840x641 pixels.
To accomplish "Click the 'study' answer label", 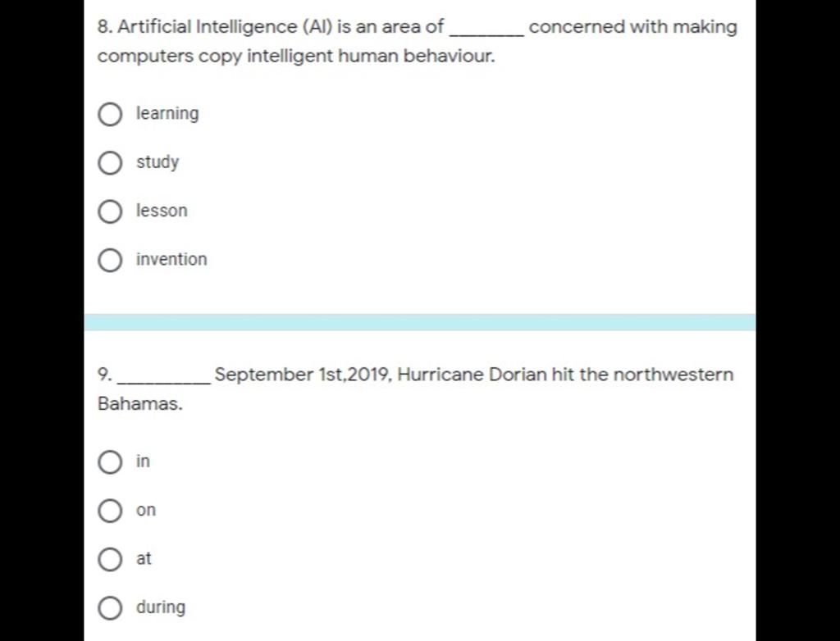I will [x=157, y=162].
